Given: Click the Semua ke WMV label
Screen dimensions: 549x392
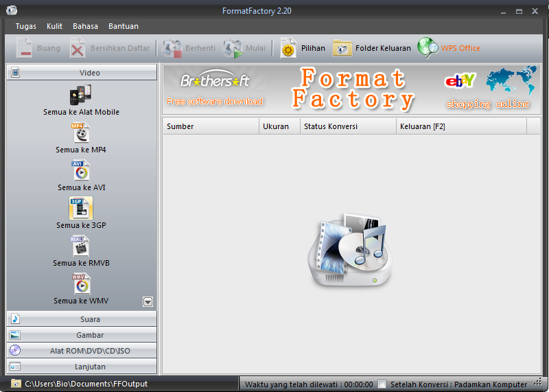Looking at the screenshot, I should [81, 301].
